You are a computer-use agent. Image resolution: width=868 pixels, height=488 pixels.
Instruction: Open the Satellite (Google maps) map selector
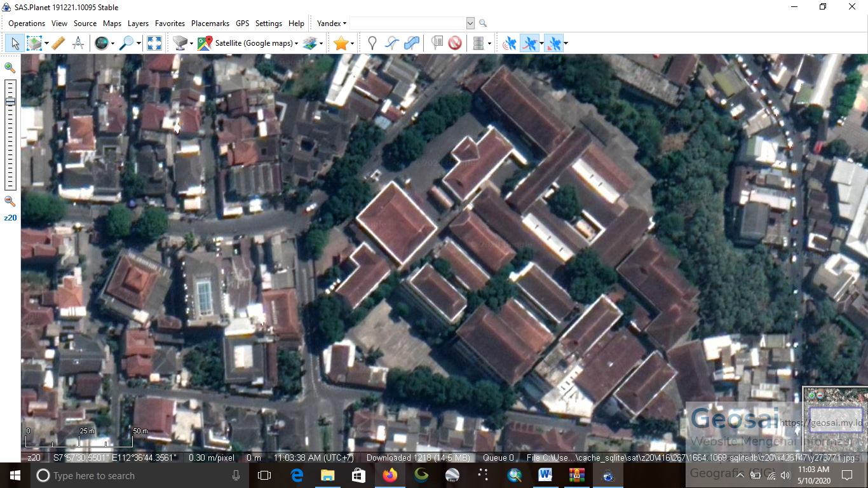tap(247, 43)
